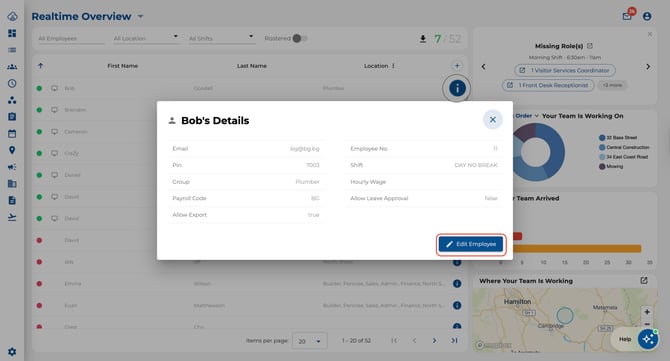This screenshot has height=361, width=670.
Task: Click the monitor icon on Cameron's row
Action: pos(54,132)
